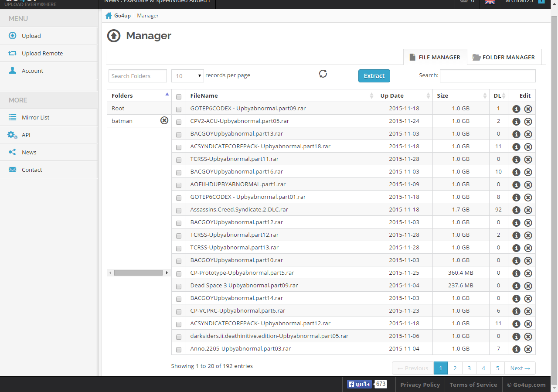Screen dimensions: 558x392
Task: Sort table by FileName column
Action: click(281, 95)
